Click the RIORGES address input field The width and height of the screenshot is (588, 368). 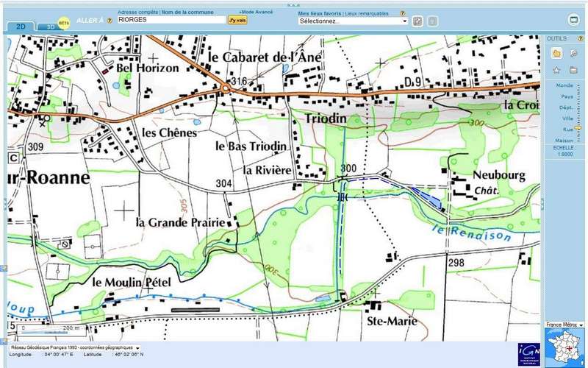171,21
